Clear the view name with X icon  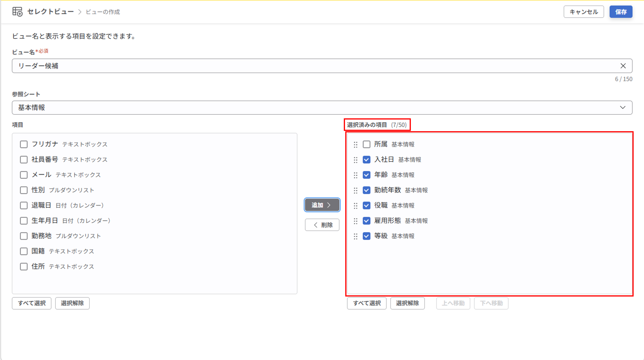(x=623, y=66)
